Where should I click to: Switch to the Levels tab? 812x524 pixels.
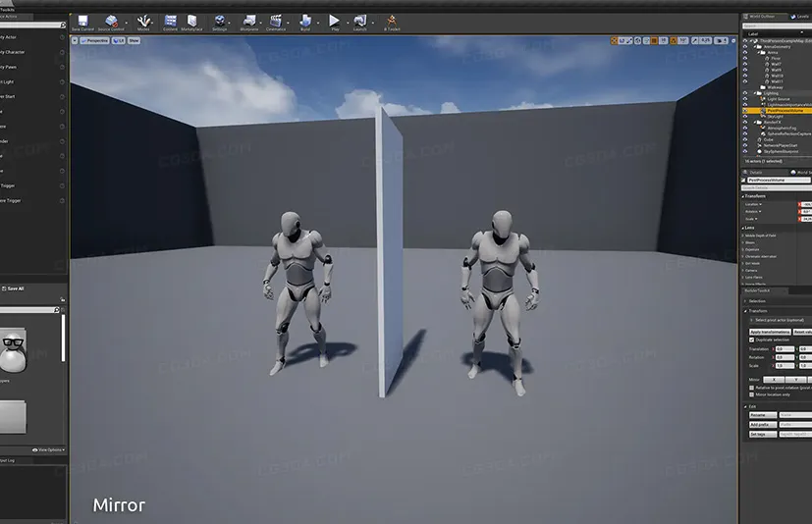[x=801, y=17]
